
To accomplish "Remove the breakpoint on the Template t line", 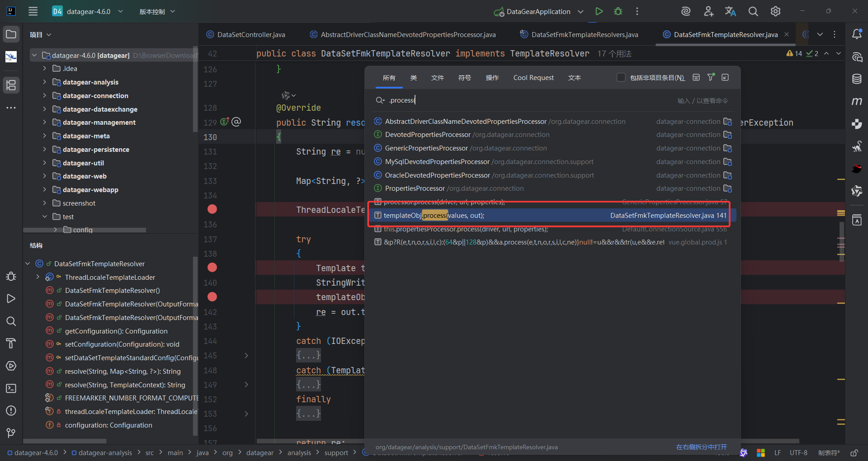I will [212, 268].
